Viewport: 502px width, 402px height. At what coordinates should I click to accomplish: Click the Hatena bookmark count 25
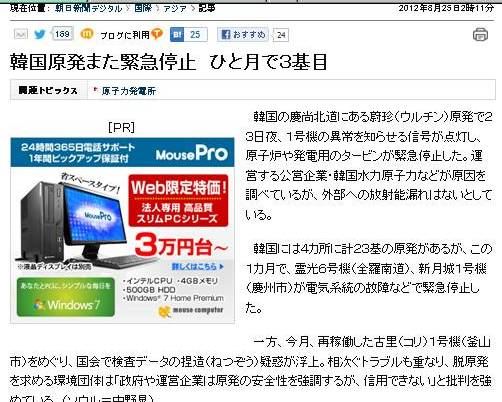tap(196, 35)
